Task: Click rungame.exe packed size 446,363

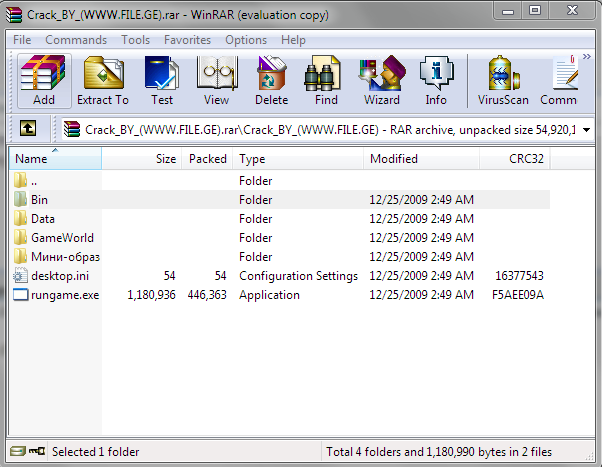Action: click(207, 295)
